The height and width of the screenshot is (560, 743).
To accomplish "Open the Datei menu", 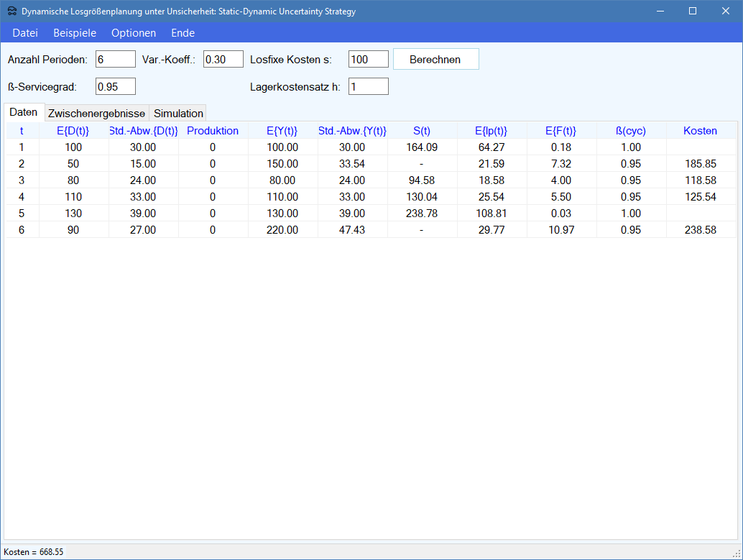I will coord(25,33).
